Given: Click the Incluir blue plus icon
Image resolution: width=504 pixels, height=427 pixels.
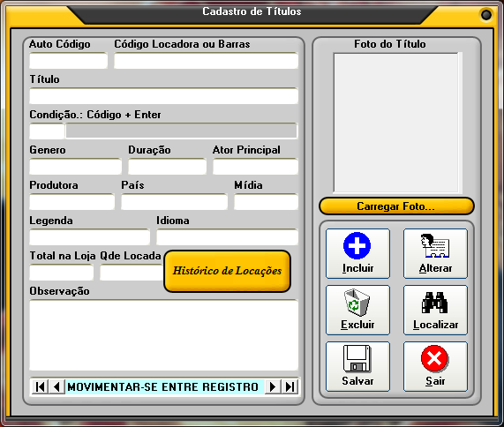Looking at the screenshot, I should pos(357,245).
